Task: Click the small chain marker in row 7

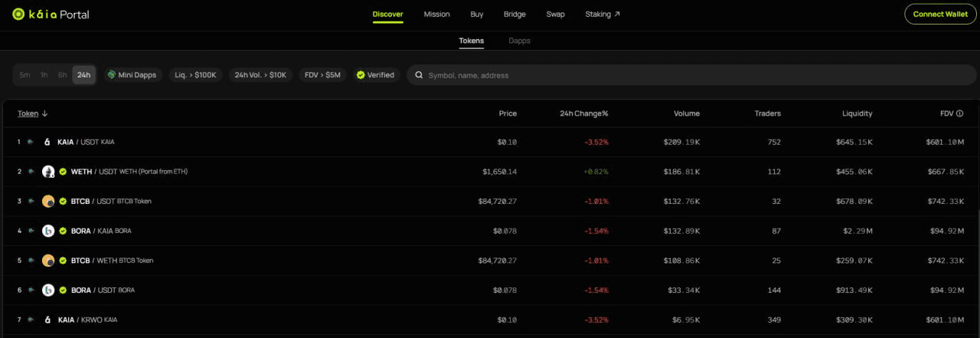Action: [x=31, y=320]
